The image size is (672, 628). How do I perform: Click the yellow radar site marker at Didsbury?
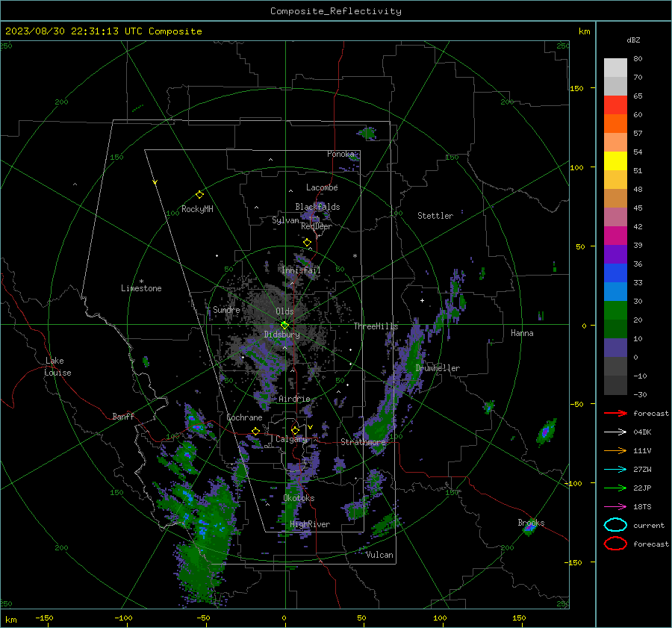(284, 325)
